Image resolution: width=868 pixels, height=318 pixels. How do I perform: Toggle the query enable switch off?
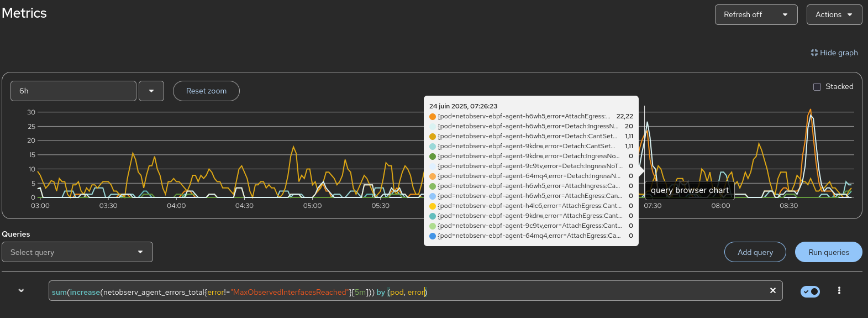(810, 291)
